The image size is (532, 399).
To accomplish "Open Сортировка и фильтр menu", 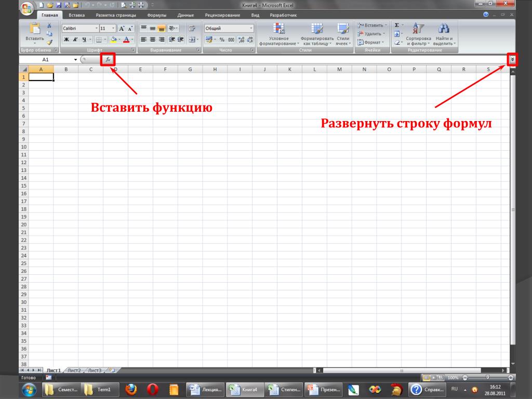I will 418,34.
